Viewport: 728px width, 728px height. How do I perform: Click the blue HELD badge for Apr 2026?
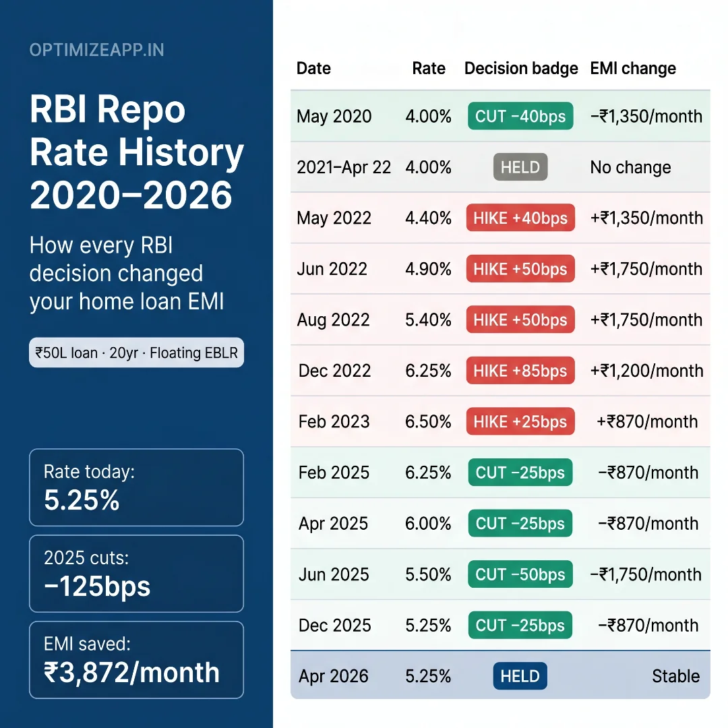520,676
